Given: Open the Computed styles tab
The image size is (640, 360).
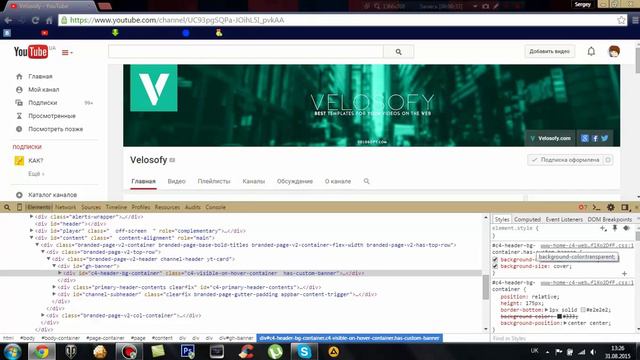Looking at the screenshot, I should point(527,220).
